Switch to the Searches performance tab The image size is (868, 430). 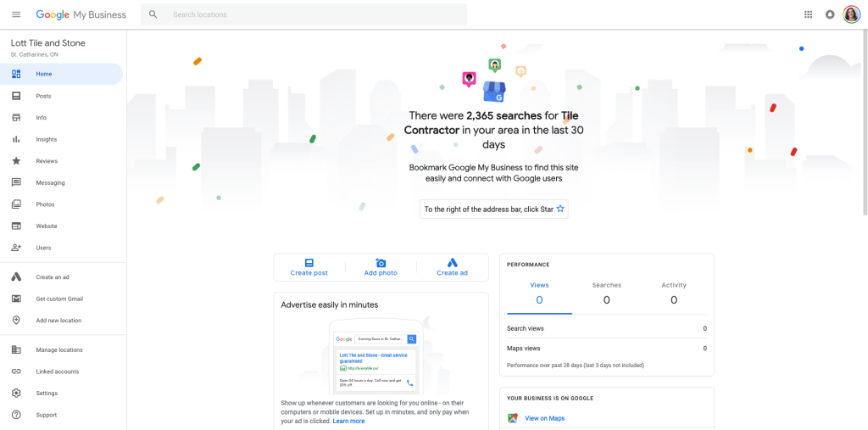(x=606, y=293)
